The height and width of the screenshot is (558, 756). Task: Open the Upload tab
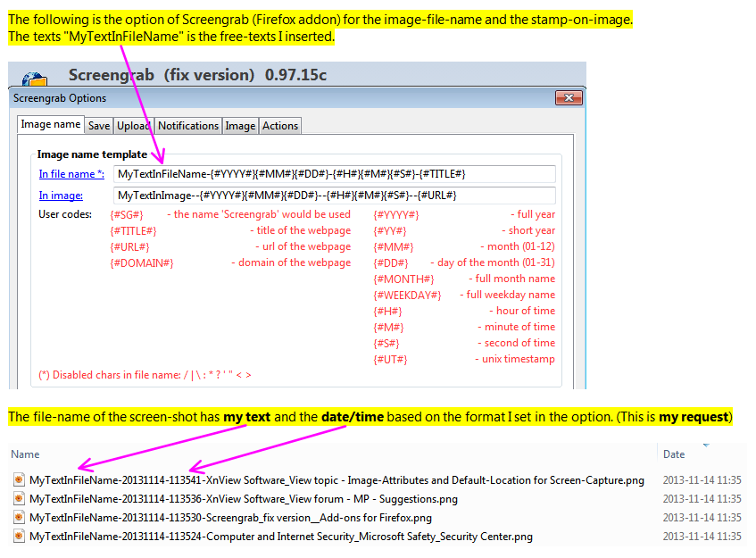tap(134, 126)
